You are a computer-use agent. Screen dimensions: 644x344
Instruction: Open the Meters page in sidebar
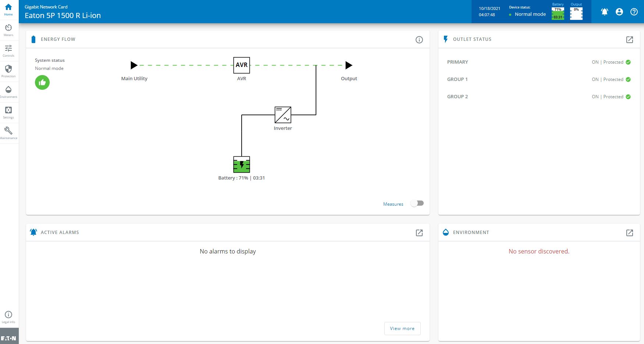8,30
